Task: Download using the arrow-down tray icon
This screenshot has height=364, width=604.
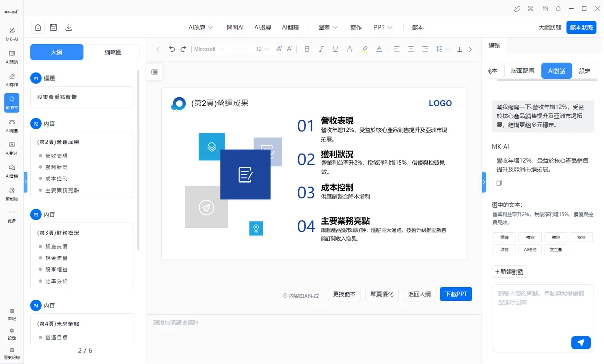Action: 69,27
